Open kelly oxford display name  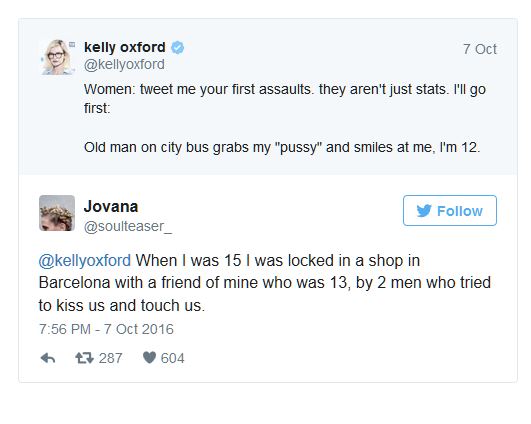click(x=125, y=47)
